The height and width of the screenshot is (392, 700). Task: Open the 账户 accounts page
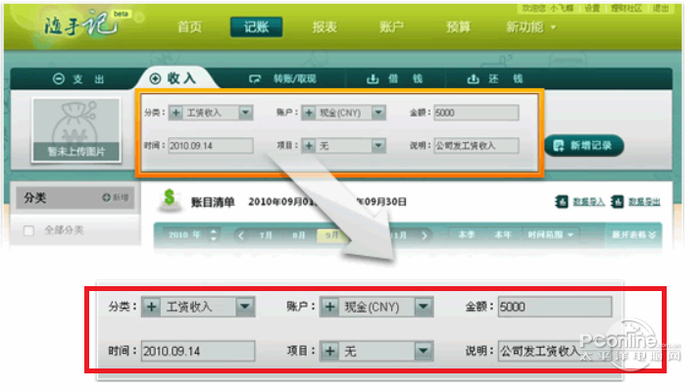click(x=391, y=27)
